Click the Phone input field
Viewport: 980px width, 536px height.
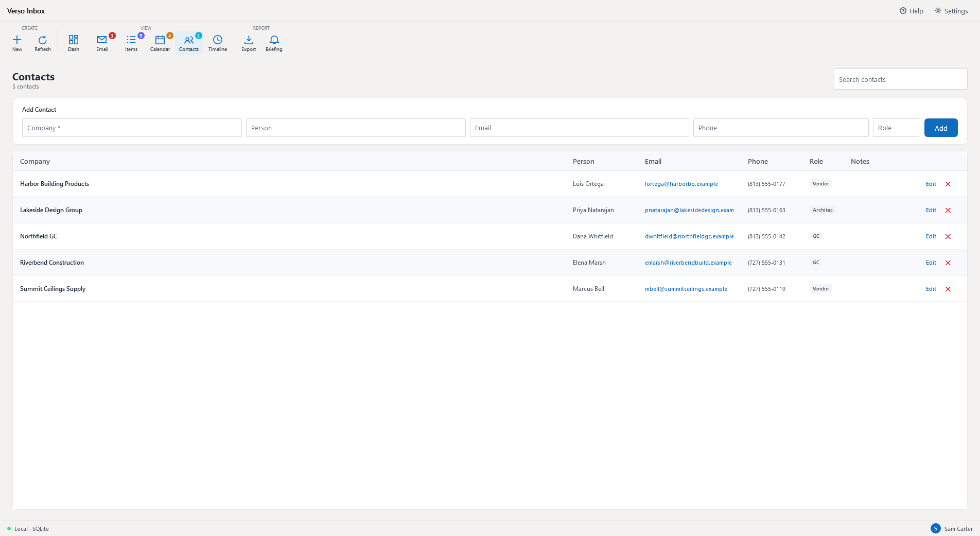pos(781,128)
